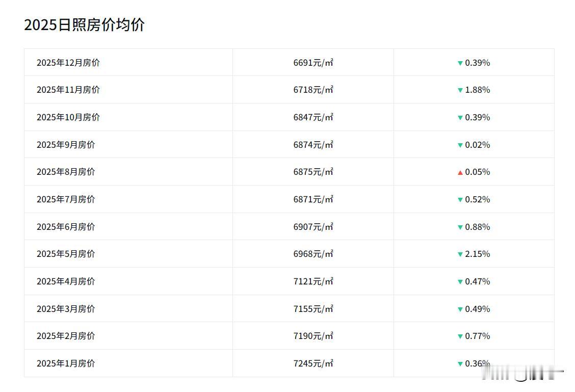Screen dimensions: 575x392
Task: Click the 7121元/㎡ price for April
Action: pyautogui.click(x=313, y=281)
